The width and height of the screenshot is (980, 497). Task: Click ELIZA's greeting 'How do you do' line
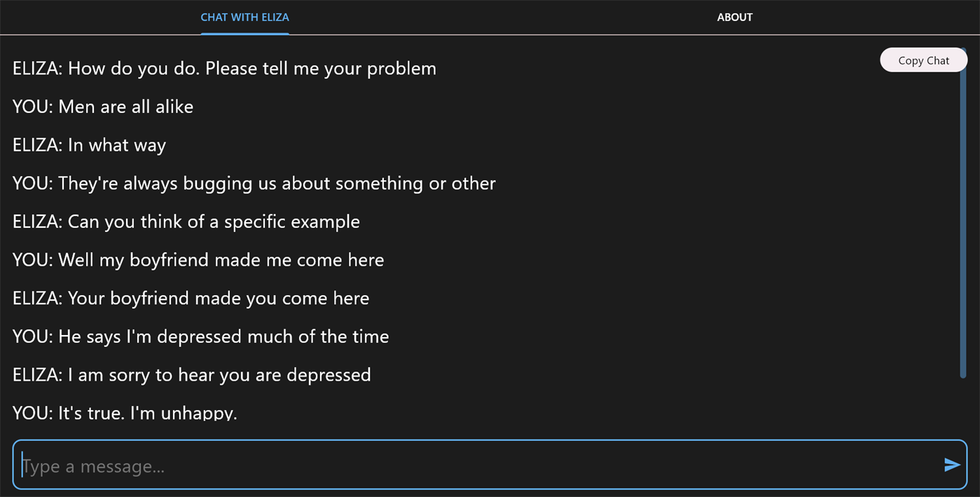224,69
